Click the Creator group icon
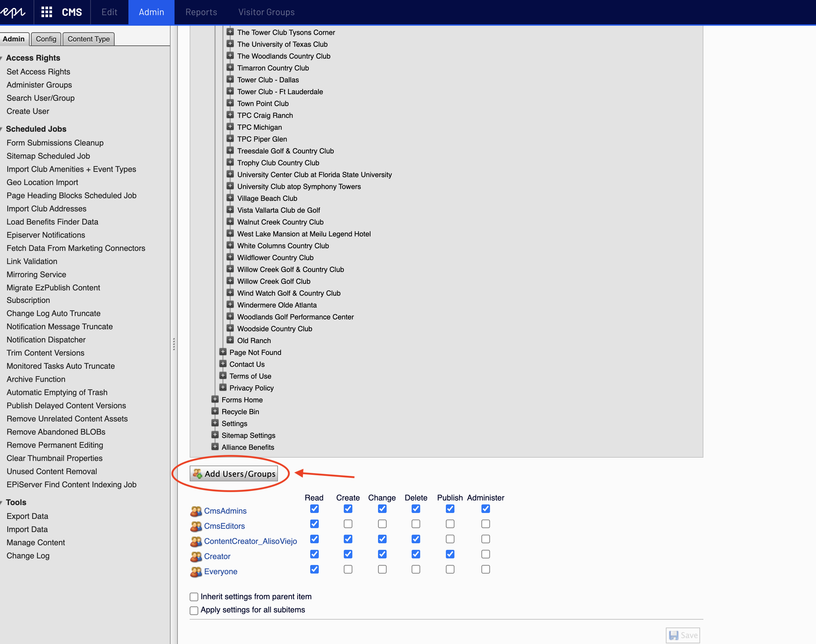Viewport: 816px width, 644px height. tap(196, 556)
